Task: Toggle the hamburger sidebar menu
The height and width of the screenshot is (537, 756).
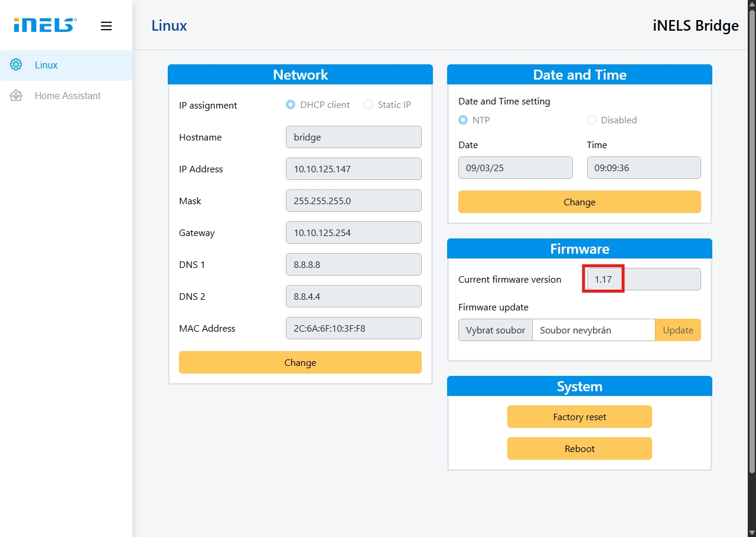Action: pyautogui.click(x=106, y=26)
